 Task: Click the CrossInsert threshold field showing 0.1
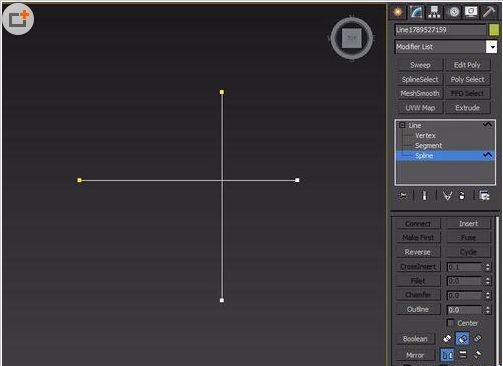[x=465, y=267]
